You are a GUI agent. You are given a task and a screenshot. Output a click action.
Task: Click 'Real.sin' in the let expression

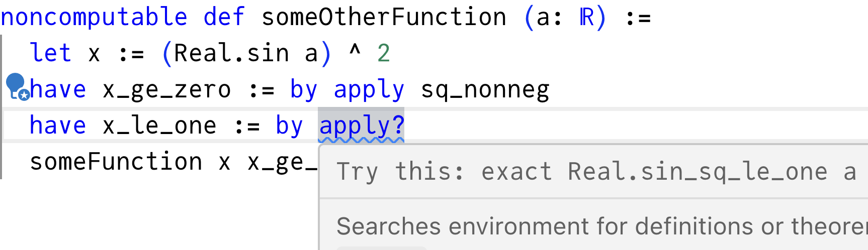coord(231,53)
